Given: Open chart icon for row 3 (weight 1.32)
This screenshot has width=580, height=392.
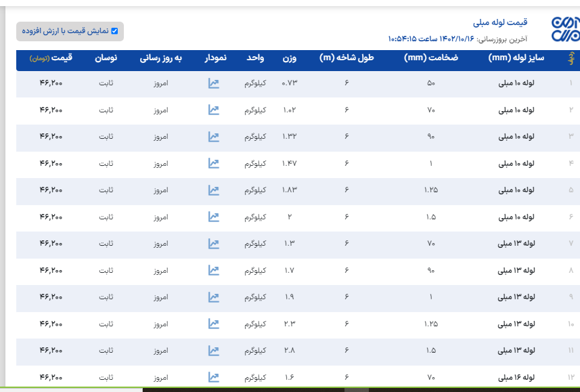Looking at the screenshot, I should pyautogui.click(x=213, y=137).
